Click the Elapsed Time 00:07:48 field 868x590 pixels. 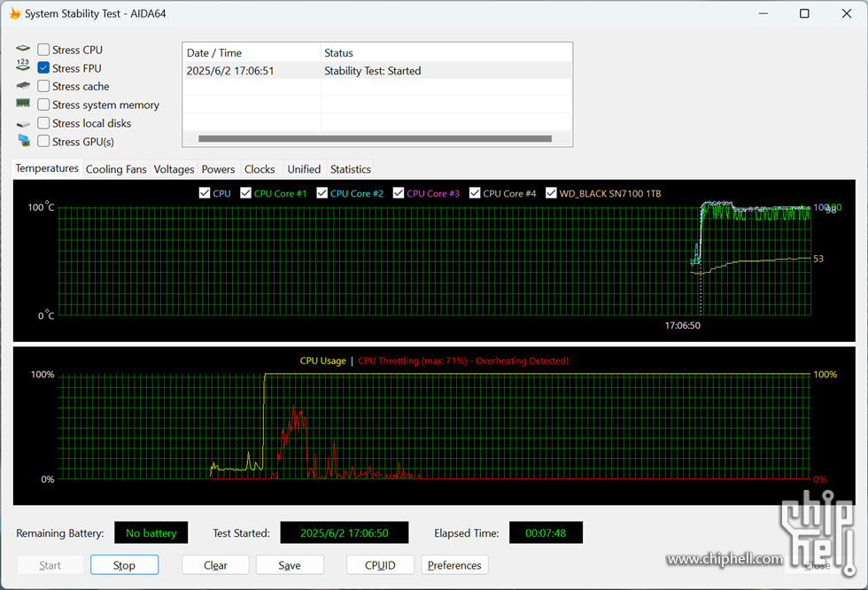(x=546, y=533)
